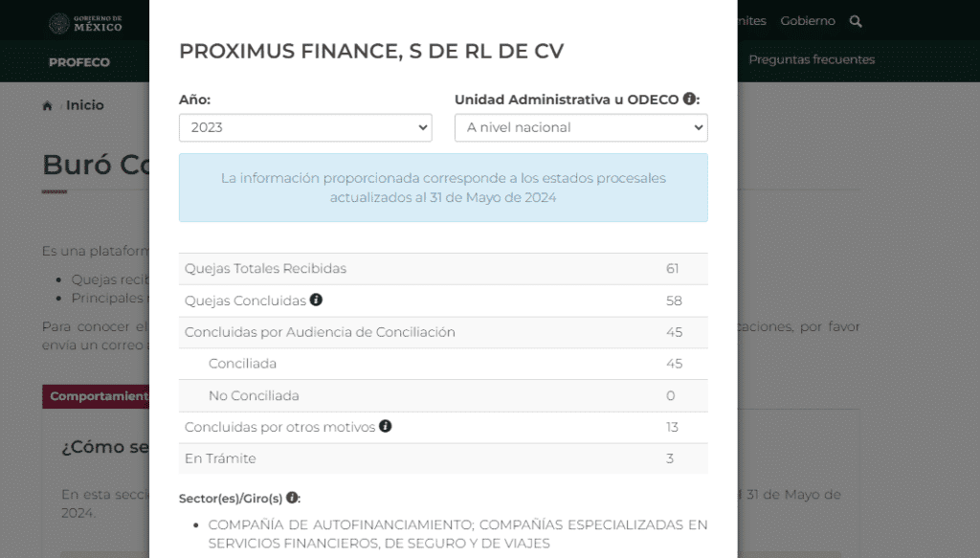Click the blue information notice banner

click(x=442, y=188)
